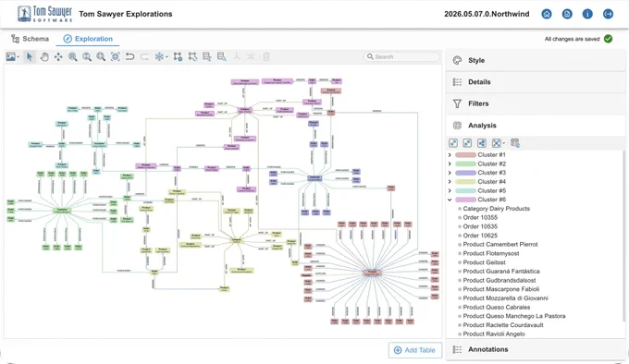Click the greyed redo arrow
Image resolution: width=629 pixels, height=364 pixels.
144,57
